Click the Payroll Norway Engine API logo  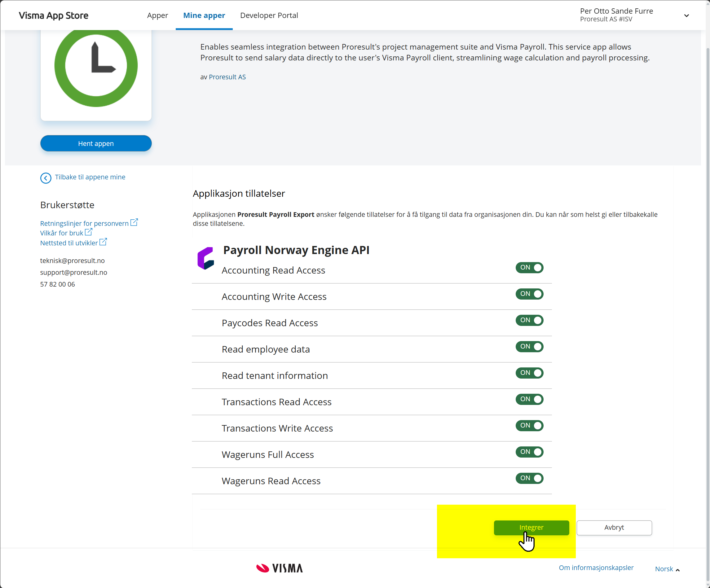[205, 258]
